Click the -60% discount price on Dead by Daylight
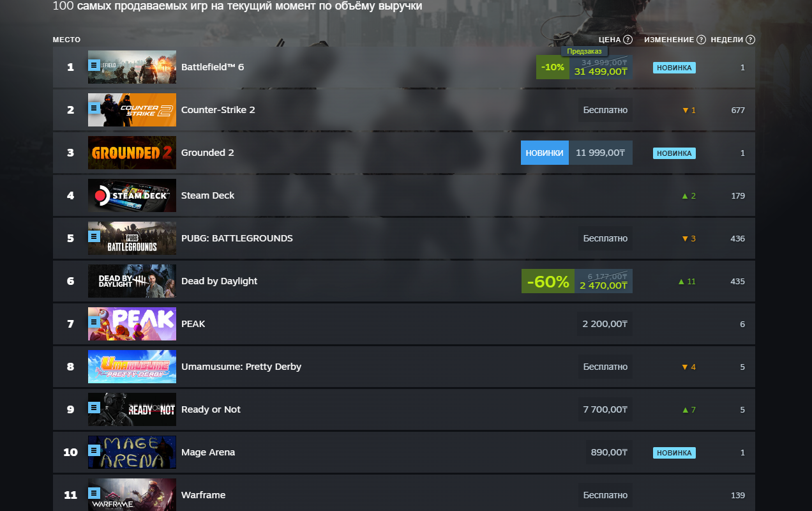 [x=577, y=281]
